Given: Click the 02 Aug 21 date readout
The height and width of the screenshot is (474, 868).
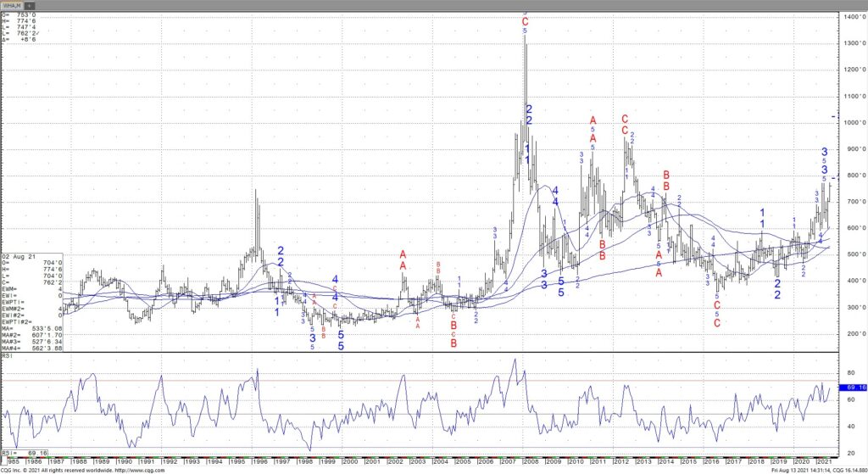Looking at the screenshot, I should click(x=17, y=256).
